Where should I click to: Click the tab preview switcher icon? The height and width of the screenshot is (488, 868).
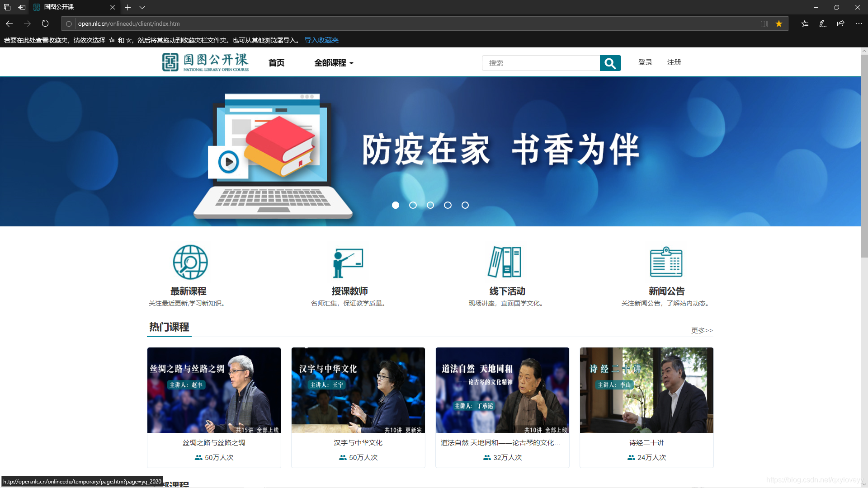click(x=7, y=7)
